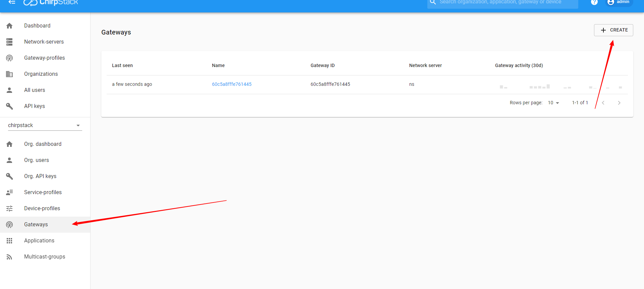Open API keys menu item
Image resolution: width=644 pixels, height=289 pixels.
point(45,106)
